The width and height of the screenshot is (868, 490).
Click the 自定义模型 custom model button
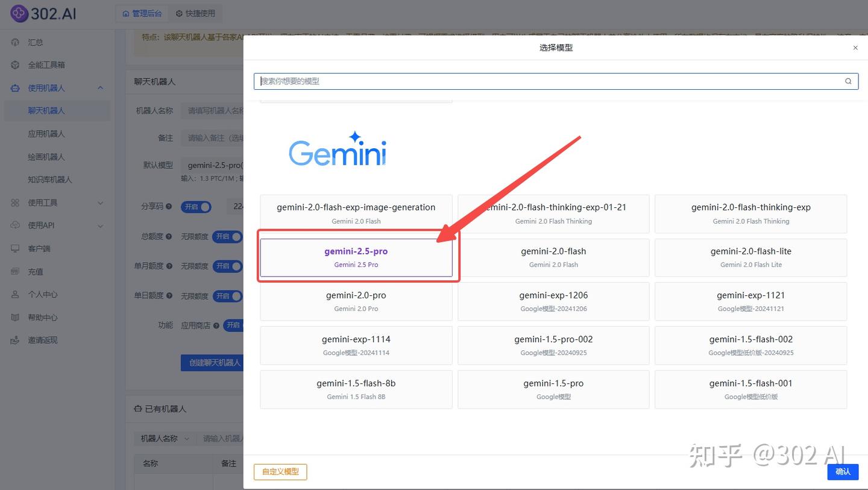pos(280,472)
